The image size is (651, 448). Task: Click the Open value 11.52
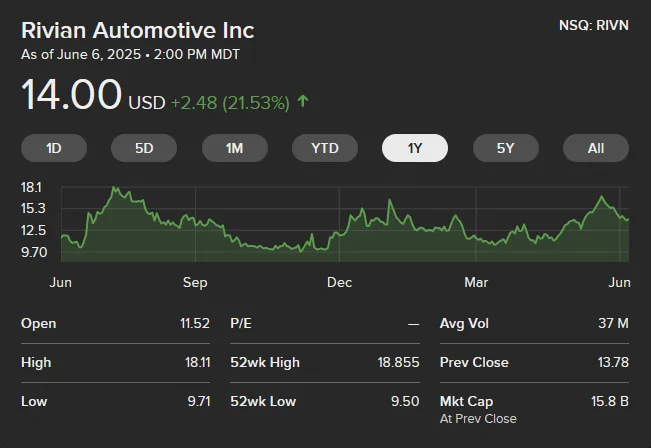click(195, 323)
